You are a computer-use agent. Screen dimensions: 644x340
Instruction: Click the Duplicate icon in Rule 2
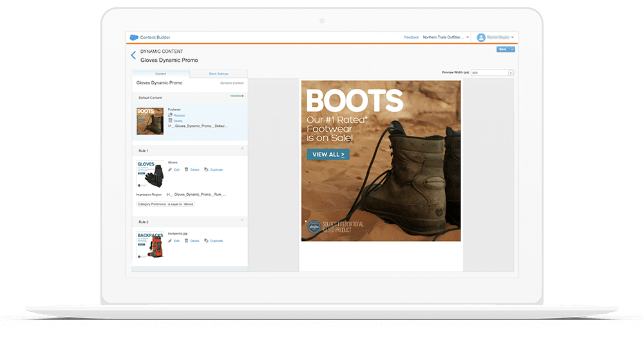pos(206,241)
